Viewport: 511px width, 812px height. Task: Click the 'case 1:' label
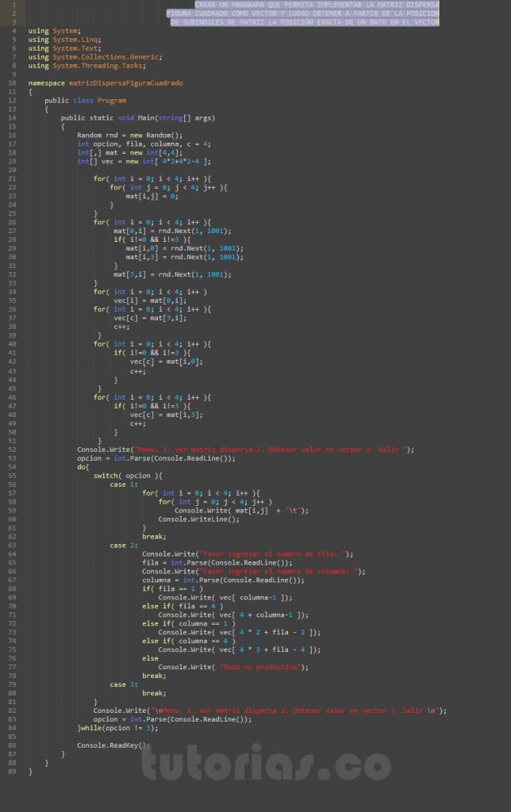click(x=124, y=485)
